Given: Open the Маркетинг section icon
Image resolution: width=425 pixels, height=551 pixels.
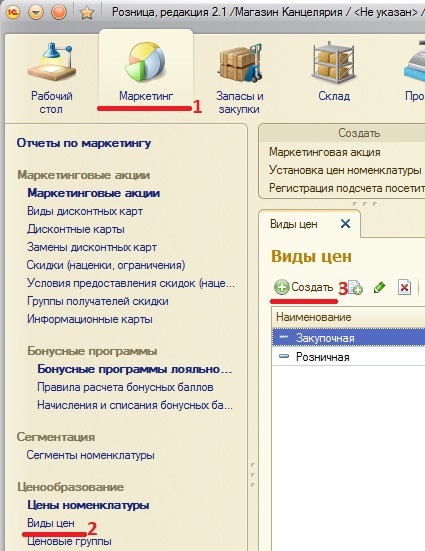Looking at the screenshot, I should point(146,62).
